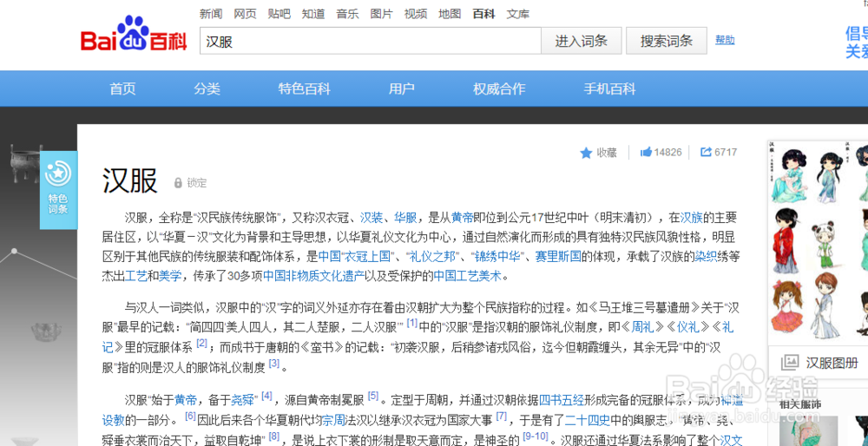Viewport: 868px width, 446px height.
Task: Click citation reference [4]
Action: pyautogui.click(x=266, y=395)
